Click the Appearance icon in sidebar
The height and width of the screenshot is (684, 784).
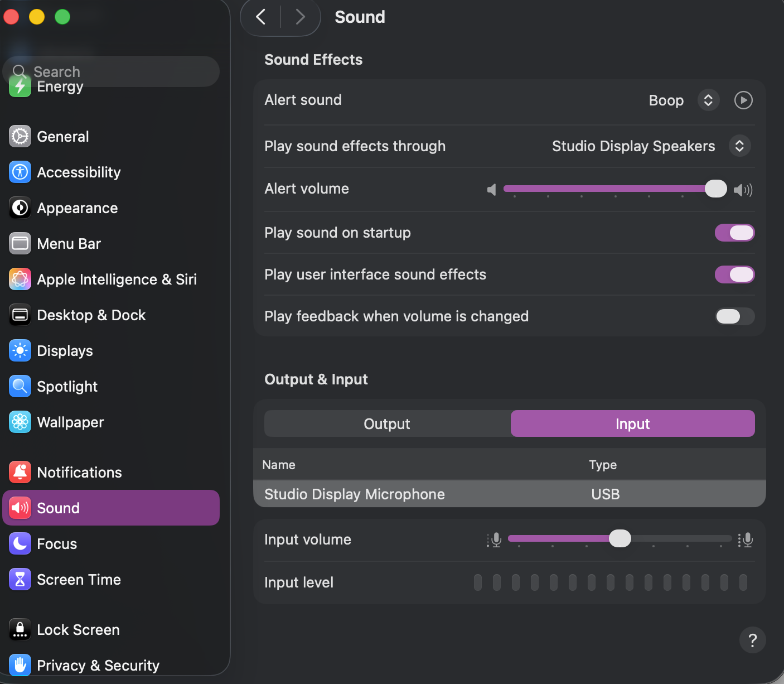point(20,208)
